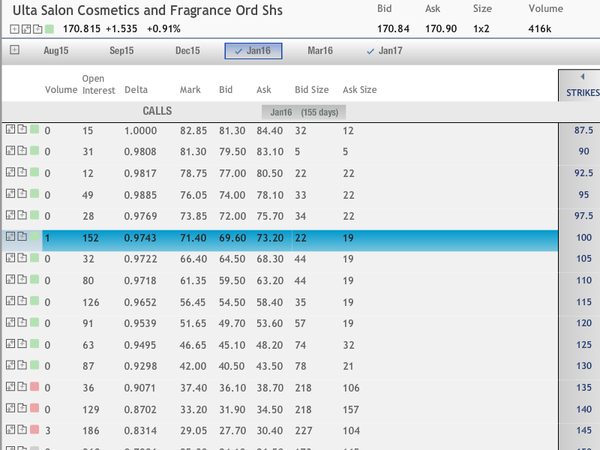Add 140 strike call to list icon

click(22, 408)
